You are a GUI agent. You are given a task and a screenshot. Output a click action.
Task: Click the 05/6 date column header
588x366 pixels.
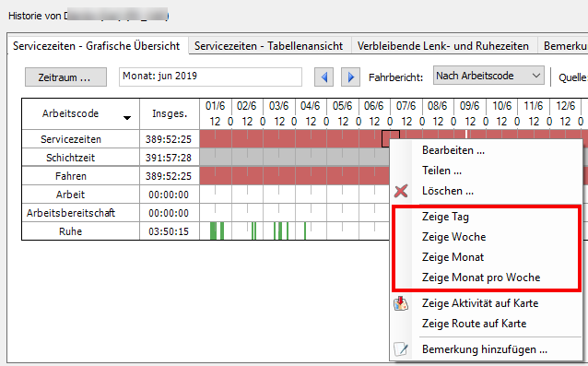pyautogui.click(x=342, y=107)
